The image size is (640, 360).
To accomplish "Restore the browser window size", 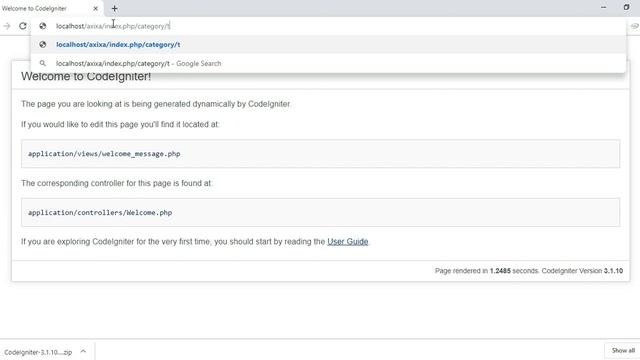I will 627,7.
